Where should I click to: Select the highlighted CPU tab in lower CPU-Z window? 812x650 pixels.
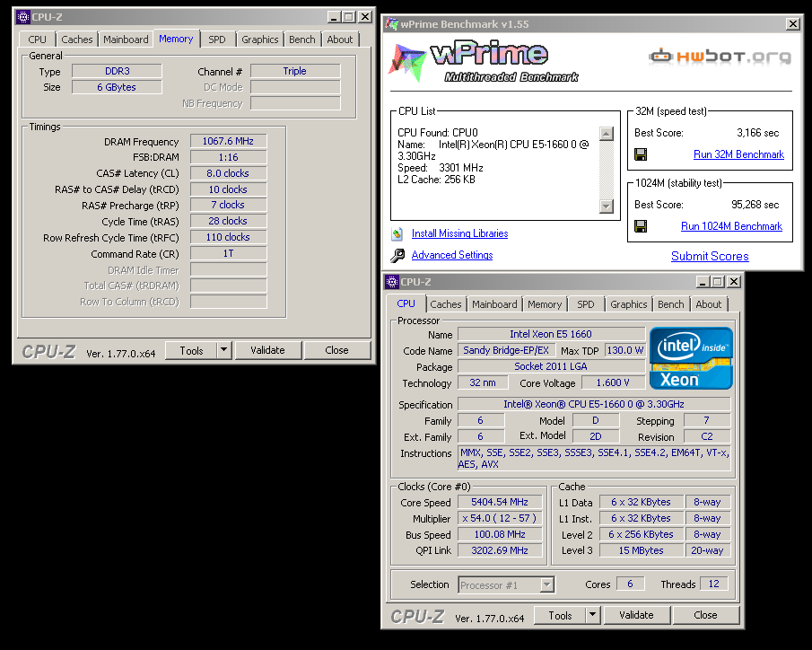(406, 303)
